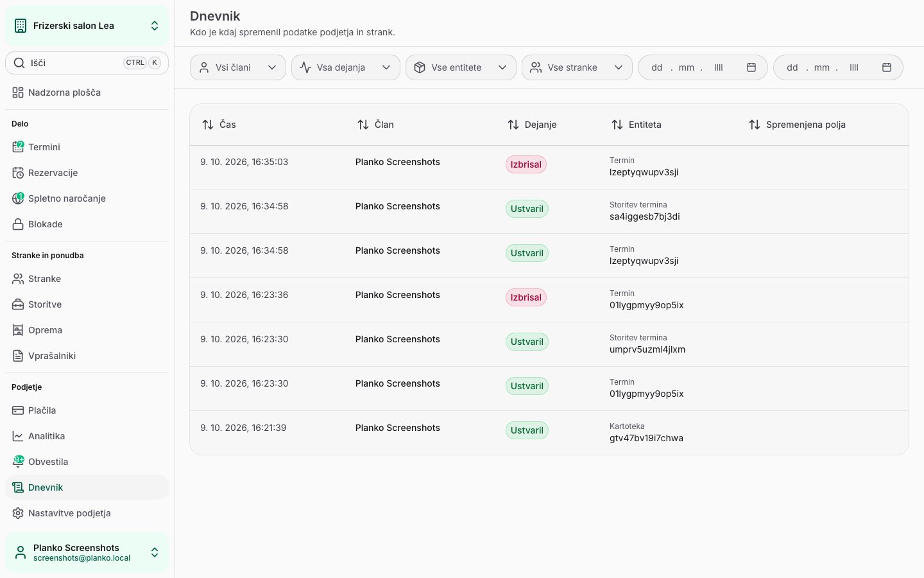Open the Dnevnik menu item
This screenshot has width=924, height=578.
pos(87,487)
